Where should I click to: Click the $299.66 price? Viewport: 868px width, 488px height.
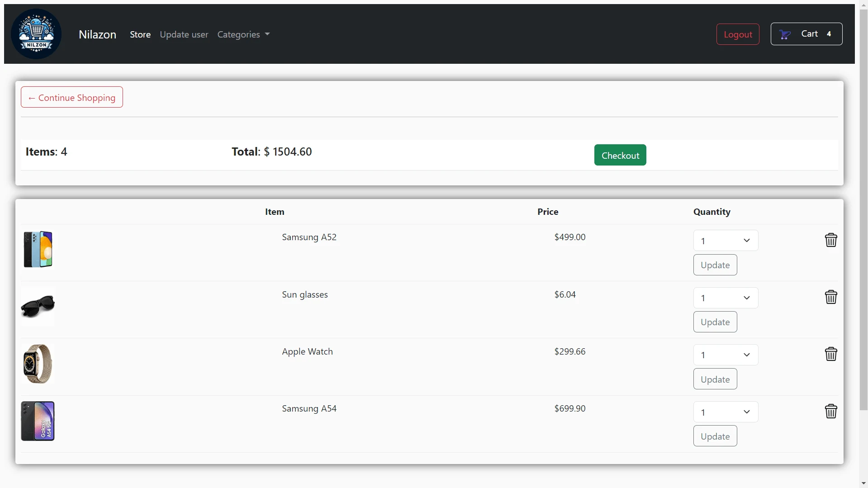[570, 351]
